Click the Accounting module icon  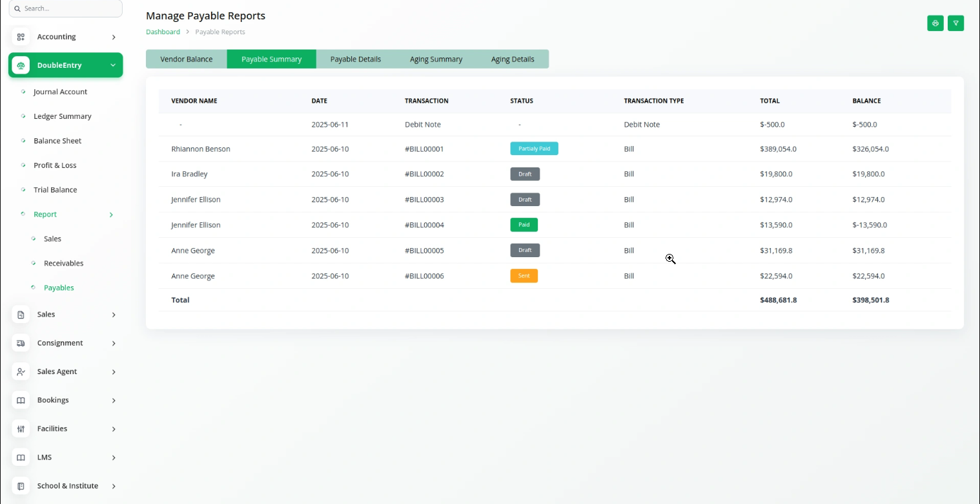point(21,37)
